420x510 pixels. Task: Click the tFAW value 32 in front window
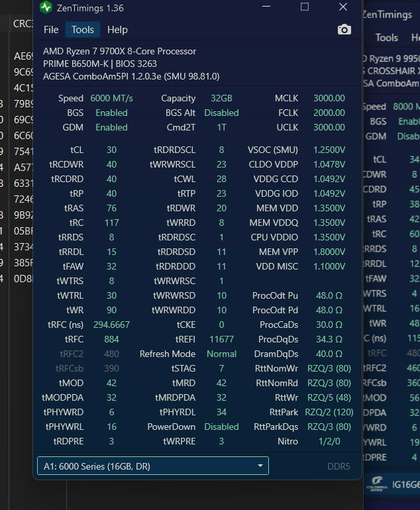tap(111, 266)
